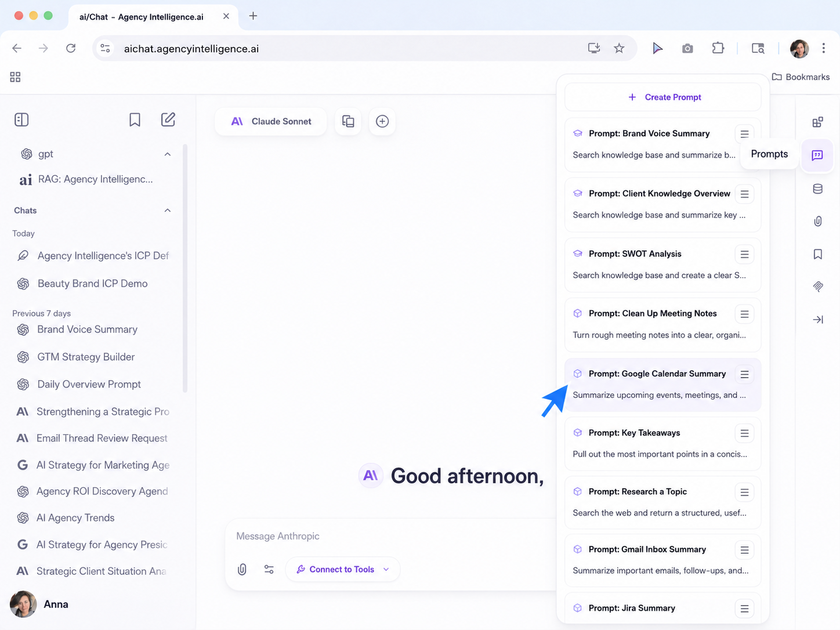The width and height of the screenshot is (840, 630).
Task: Collapse the Chats section chevron
Action: pyautogui.click(x=167, y=211)
